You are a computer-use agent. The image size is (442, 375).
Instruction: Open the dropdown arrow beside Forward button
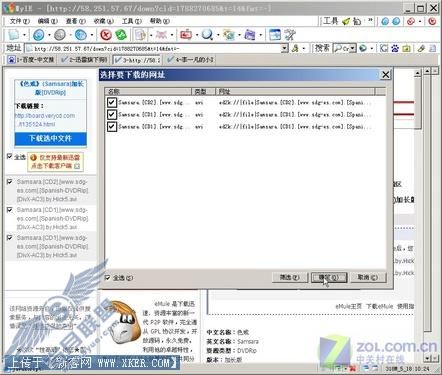tap(70, 35)
